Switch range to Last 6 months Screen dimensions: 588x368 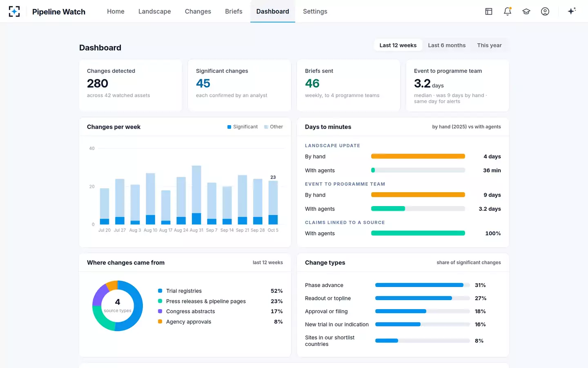point(447,45)
